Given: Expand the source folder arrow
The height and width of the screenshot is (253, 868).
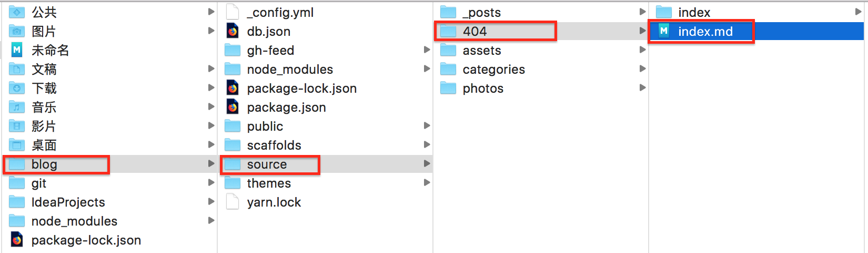Looking at the screenshot, I should coord(427,164).
